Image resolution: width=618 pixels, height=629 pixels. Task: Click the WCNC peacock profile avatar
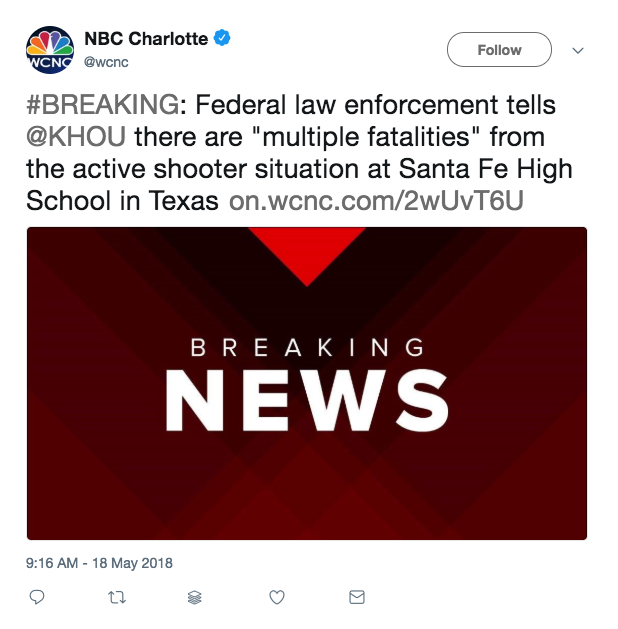50,50
